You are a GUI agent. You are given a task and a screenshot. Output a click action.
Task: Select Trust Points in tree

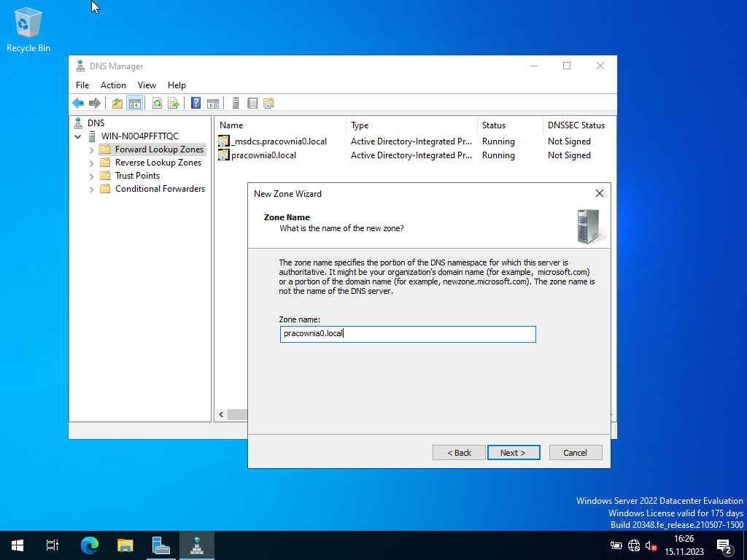click(x=137, y=175)
